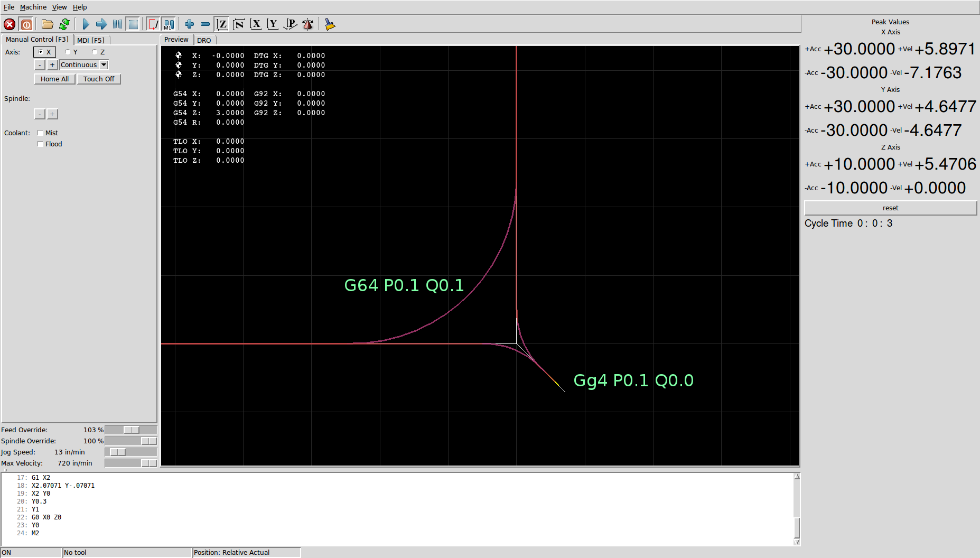Select the Y axis radio button
Image resolution: width=980 pixels, height=558 pixels.
(x=71, y=52)
